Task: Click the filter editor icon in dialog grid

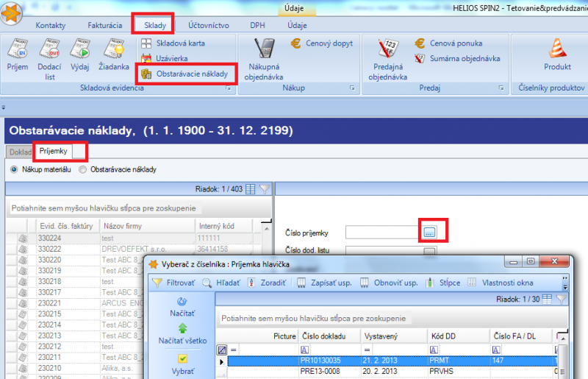Action: coord(222,350)
